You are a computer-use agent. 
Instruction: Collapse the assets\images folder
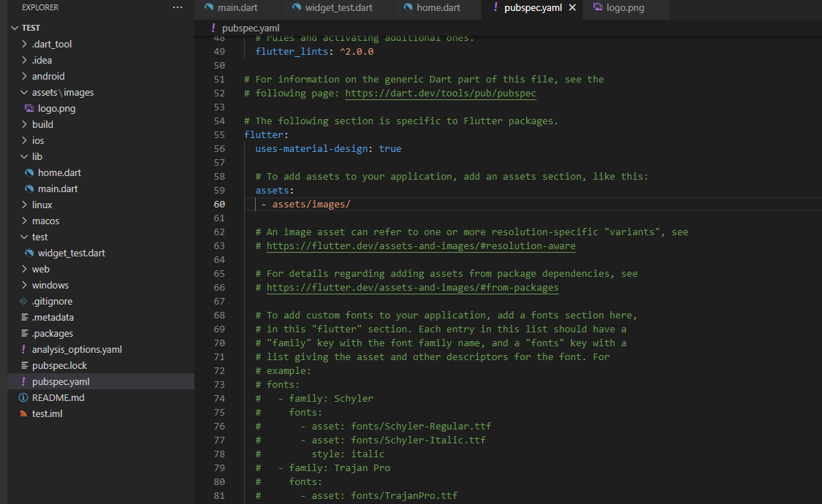pos(24,92)
